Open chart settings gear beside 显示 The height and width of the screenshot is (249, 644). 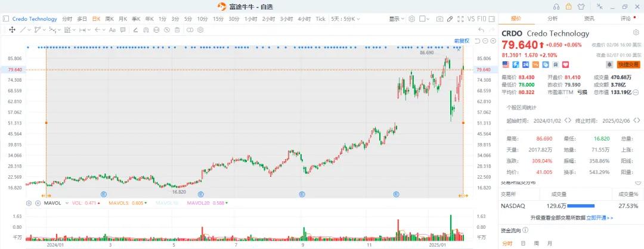click(x=411, y=19)
